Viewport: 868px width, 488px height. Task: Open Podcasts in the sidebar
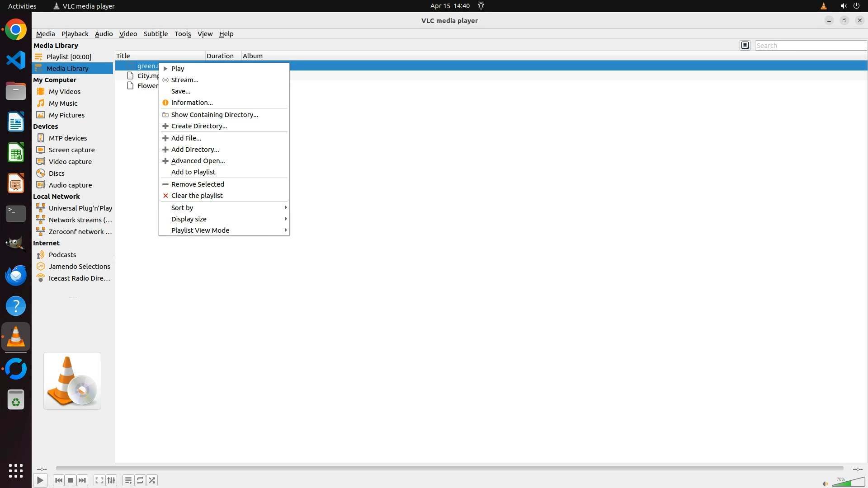pyautogui.click(x=62, y=255)
